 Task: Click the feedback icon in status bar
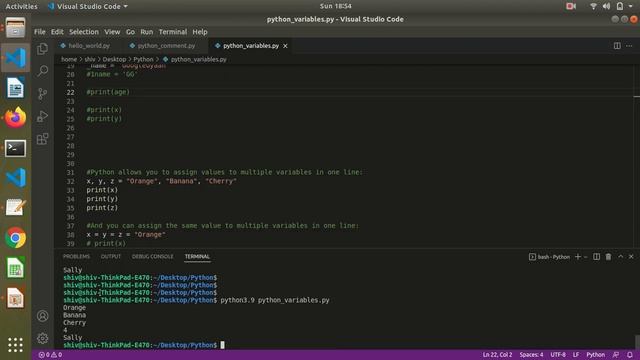(x=616, y=355)
